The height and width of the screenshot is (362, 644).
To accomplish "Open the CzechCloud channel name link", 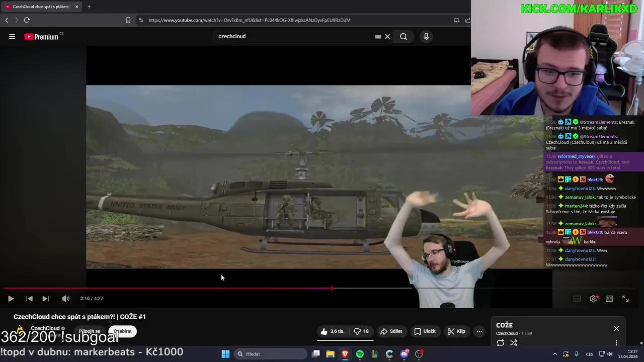I will pyautogui.click(x=45, y=328).
